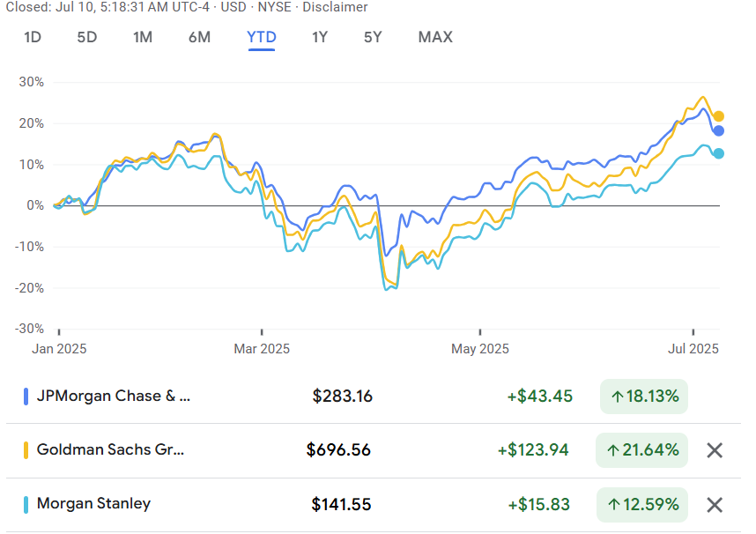Open Goldman Sachs Group stock row
756x534 pixels.
tap(374, 450)
